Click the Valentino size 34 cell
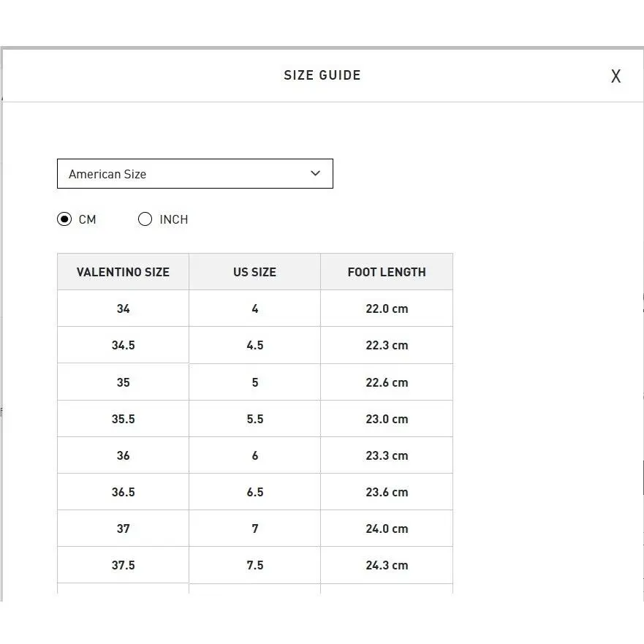Image resolution: width=644 pixels, height=644 pixels. [x=124, y=308]
